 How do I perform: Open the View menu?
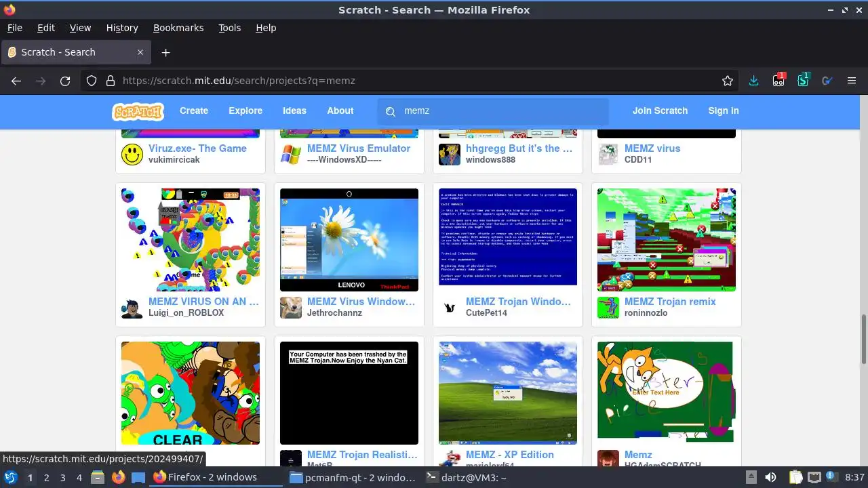click(x=80, y=28)
